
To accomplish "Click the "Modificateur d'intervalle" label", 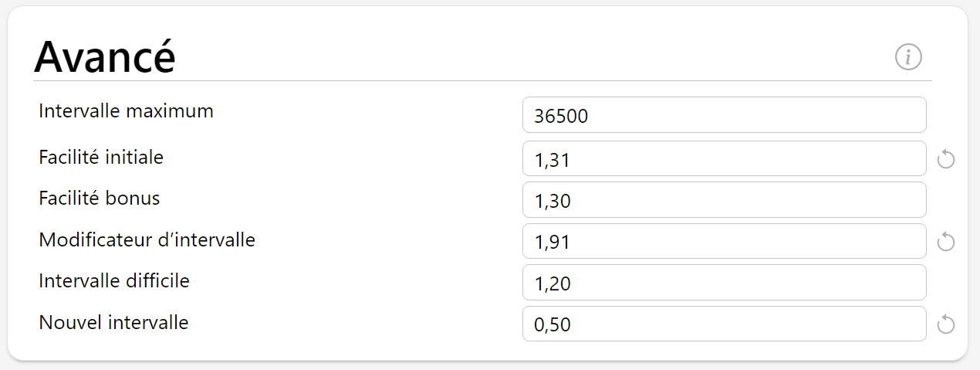I will coord(147,240).
